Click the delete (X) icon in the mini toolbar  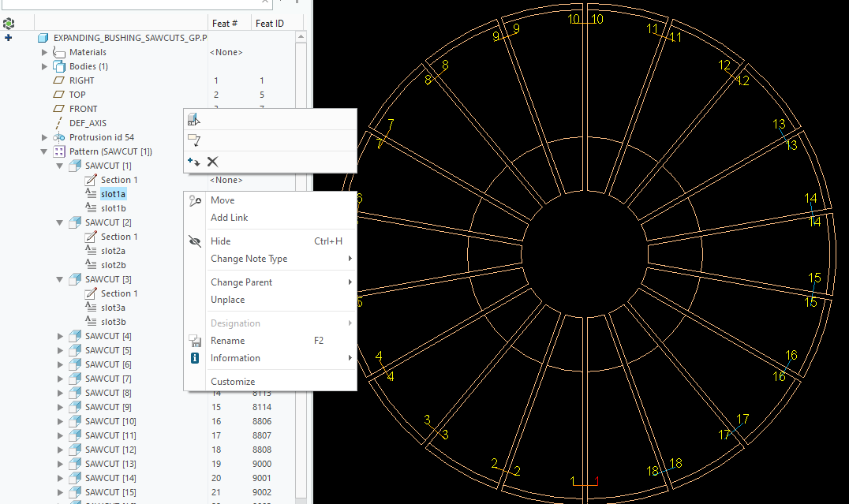click(211, 161)
